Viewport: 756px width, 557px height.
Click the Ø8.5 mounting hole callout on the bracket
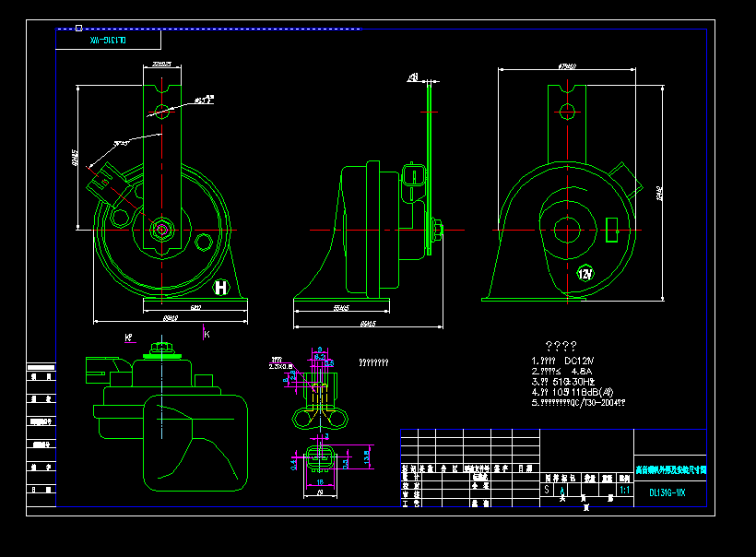[x=203, y=100]
